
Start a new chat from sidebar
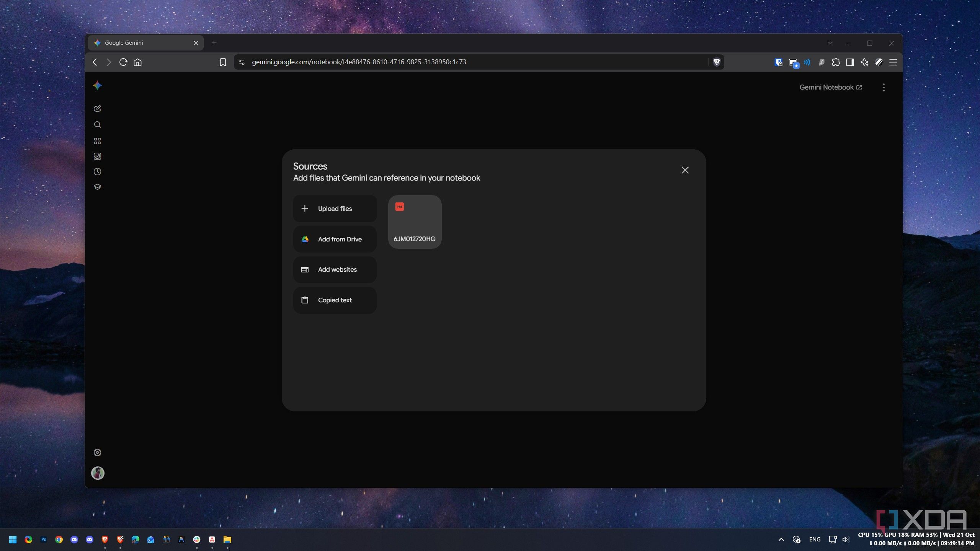[x=97, y=109]
